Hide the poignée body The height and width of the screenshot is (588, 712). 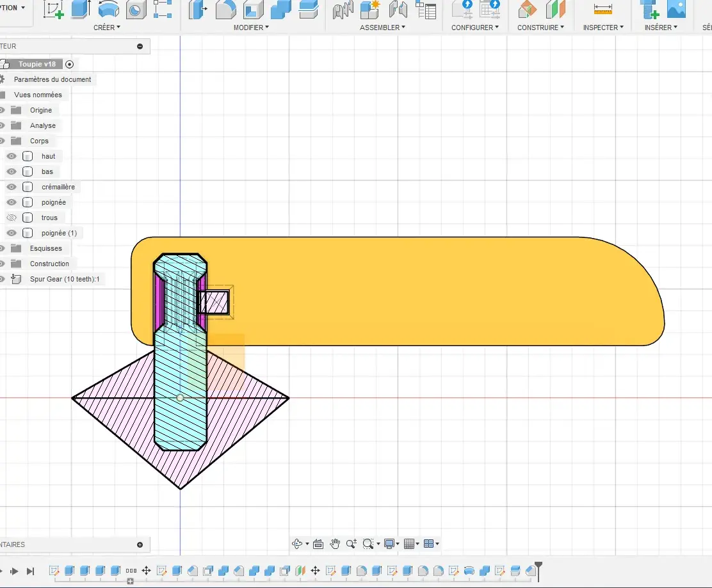coord(12,202)
